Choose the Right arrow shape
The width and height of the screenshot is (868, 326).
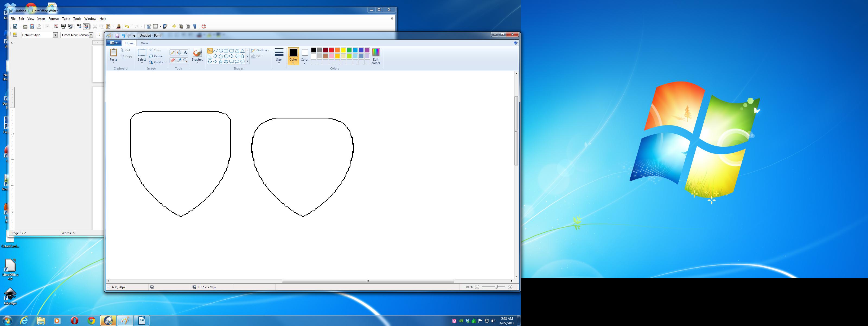point(231,56)
